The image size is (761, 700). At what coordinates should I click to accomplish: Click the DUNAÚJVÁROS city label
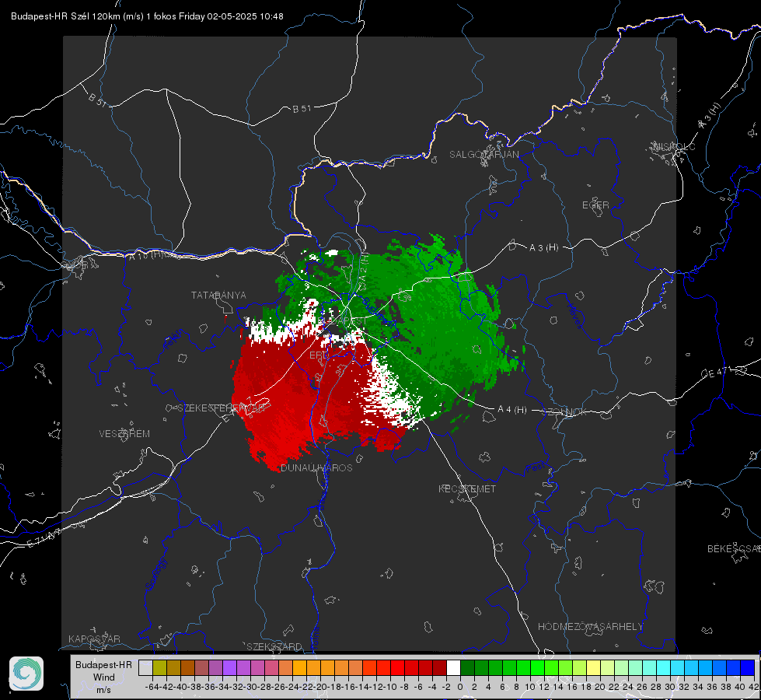tap(316, 467)
